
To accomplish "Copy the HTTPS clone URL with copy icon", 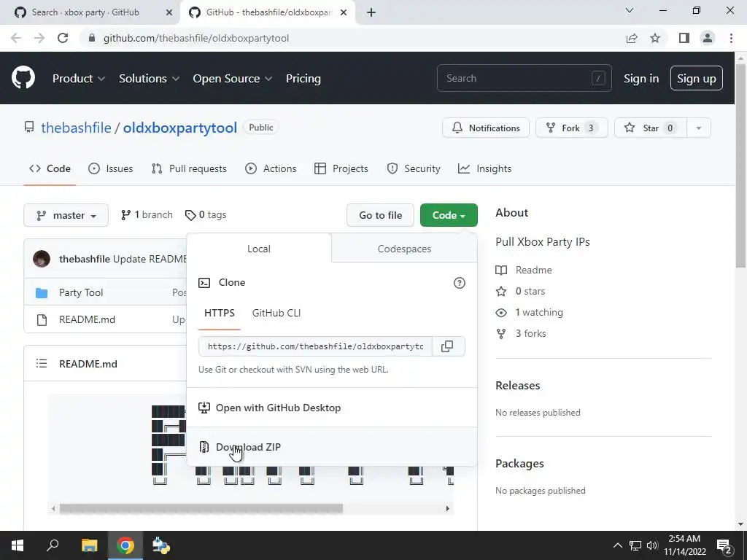I will [447, 346].
